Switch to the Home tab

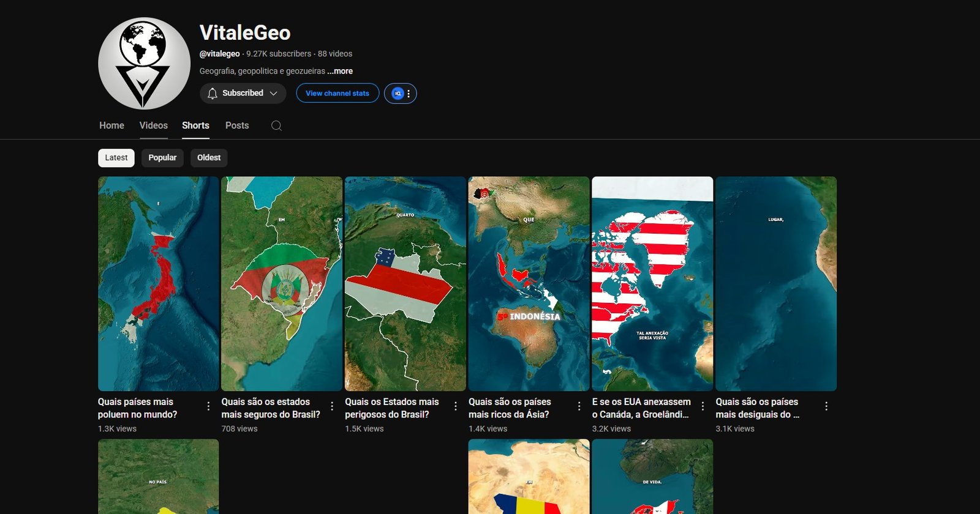[x=111, y=125]
